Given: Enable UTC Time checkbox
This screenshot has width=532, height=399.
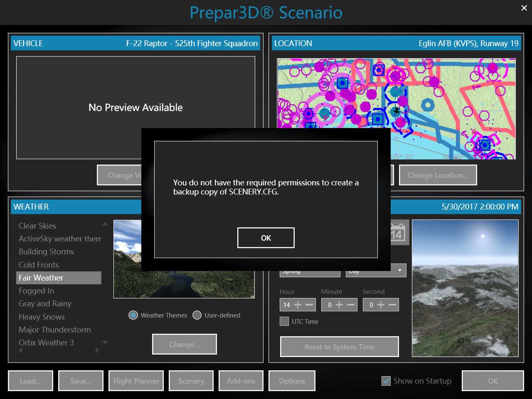Looking at the screenshot, I should 284,321.
